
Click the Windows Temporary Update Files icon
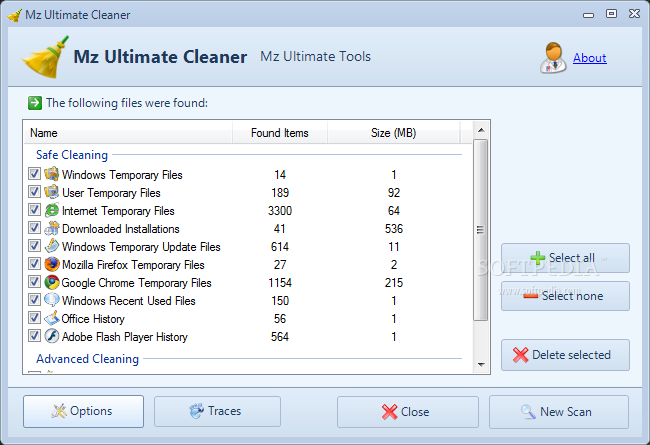tap(51, 246)
